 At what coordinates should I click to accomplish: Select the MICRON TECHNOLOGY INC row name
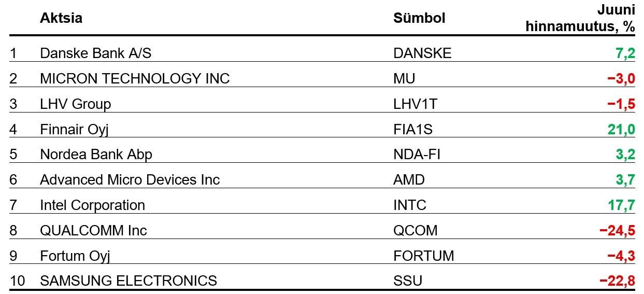coord(135,78)
